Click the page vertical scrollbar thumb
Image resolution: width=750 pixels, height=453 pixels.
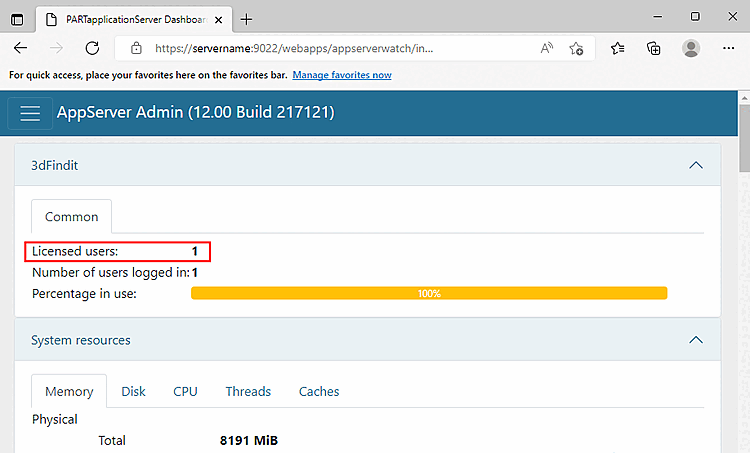pos(745,138)
